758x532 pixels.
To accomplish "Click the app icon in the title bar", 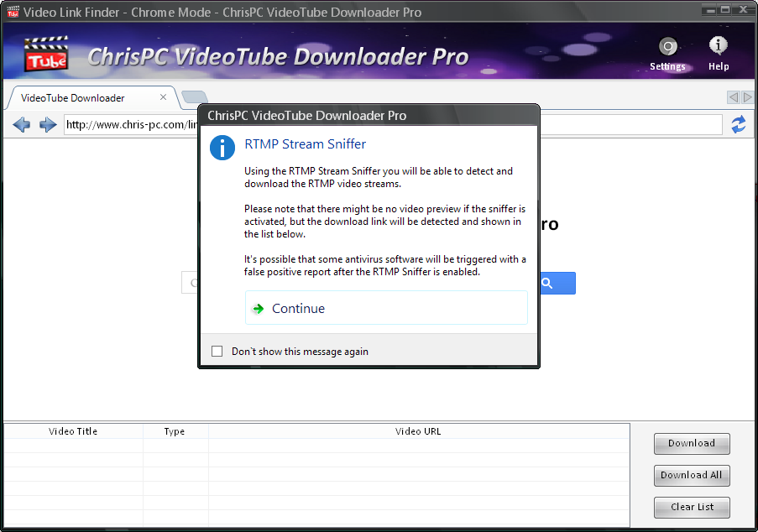I will click(13, 12).
